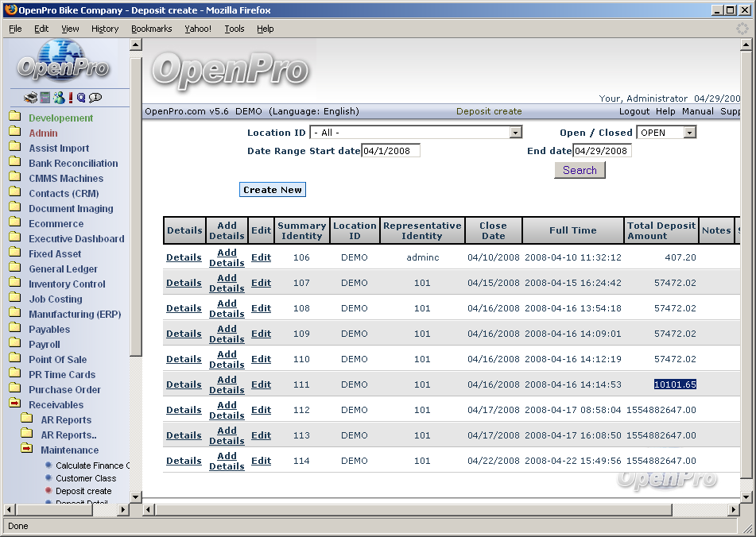The image size is (756, 537).
Task: Click the Search button
Action: (580, 170)
